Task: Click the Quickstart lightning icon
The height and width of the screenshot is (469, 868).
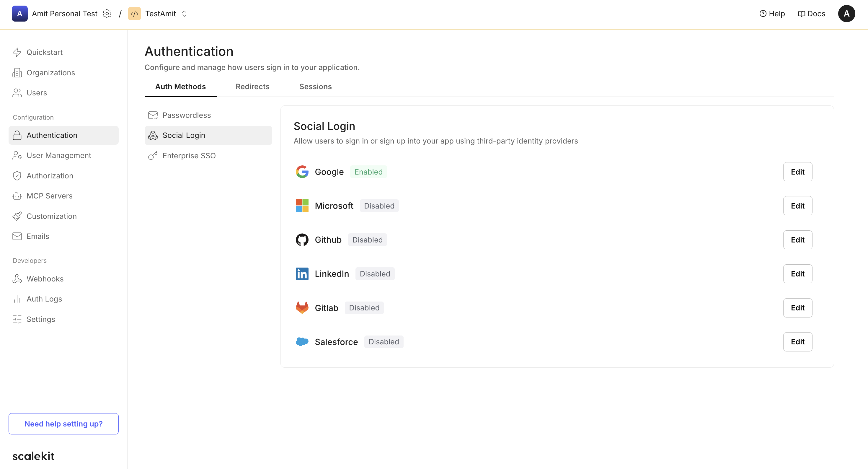Action: tap(17, 52)
